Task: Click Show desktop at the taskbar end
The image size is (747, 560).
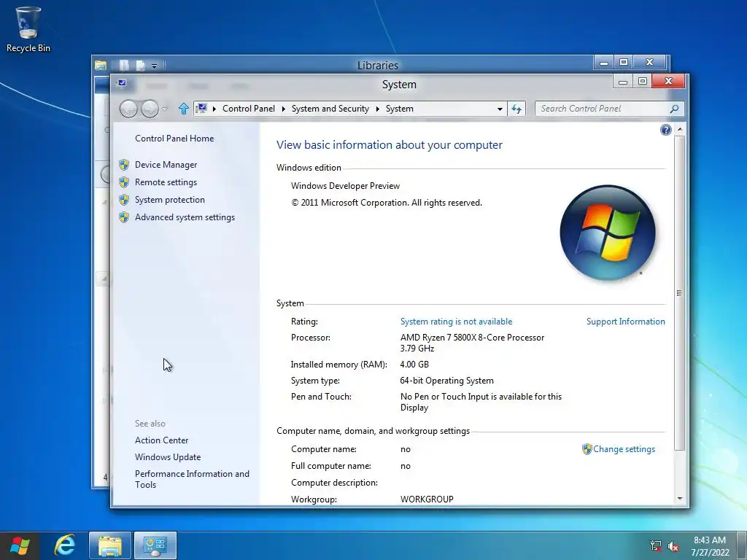Action: click(x=742, y=545)
